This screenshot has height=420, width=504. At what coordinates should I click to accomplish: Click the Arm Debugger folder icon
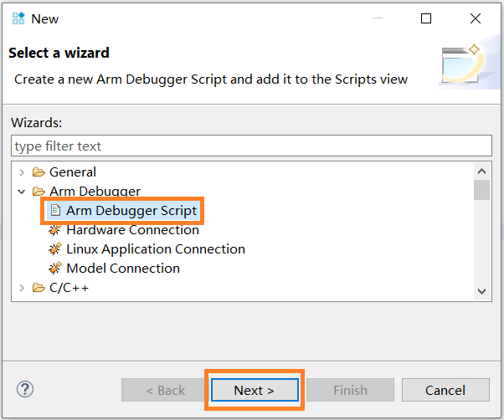pyautogui.click(x=39, y=192)
